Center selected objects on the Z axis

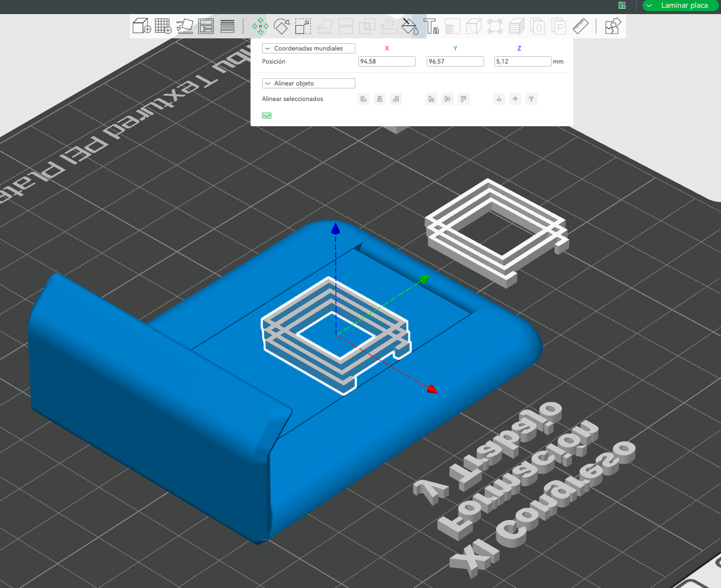point(515,99)
